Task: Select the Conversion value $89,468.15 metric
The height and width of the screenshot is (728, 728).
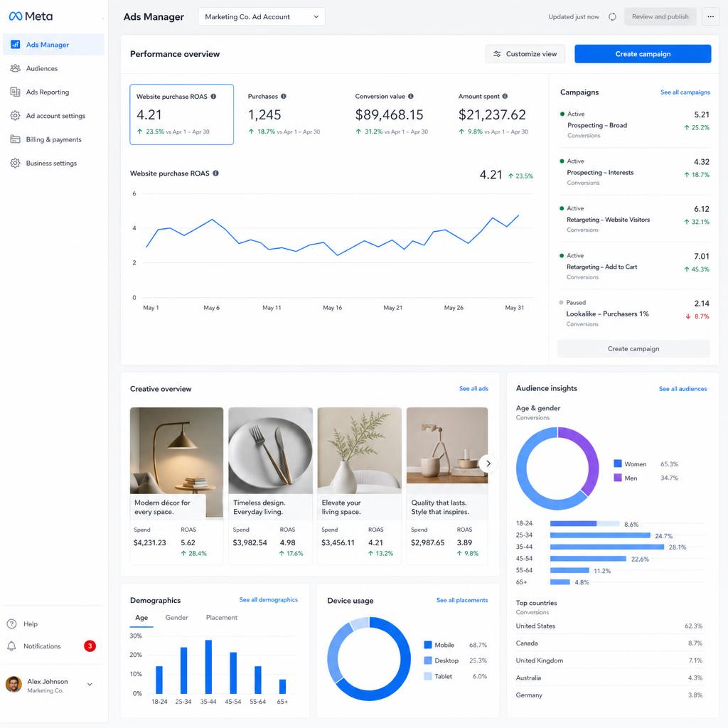Action: [x=389, y=114]
